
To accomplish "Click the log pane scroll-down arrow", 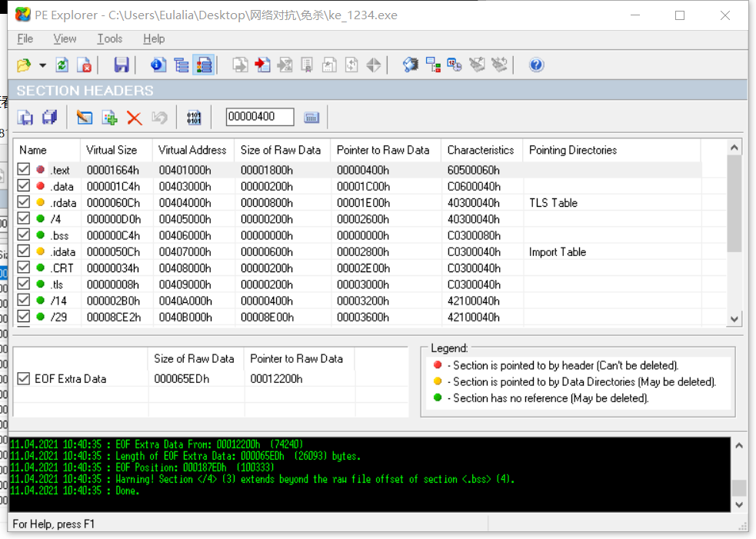I will (739, 504).
